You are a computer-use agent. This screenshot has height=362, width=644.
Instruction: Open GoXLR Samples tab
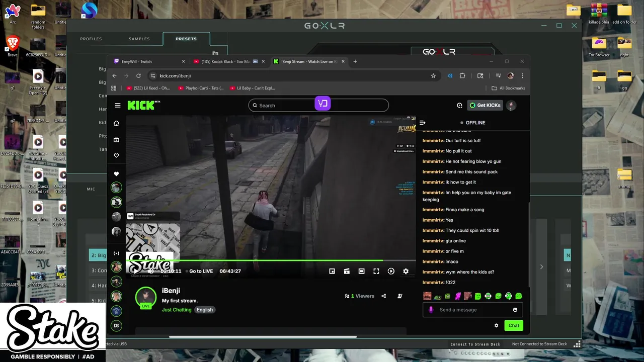point(139,39)
